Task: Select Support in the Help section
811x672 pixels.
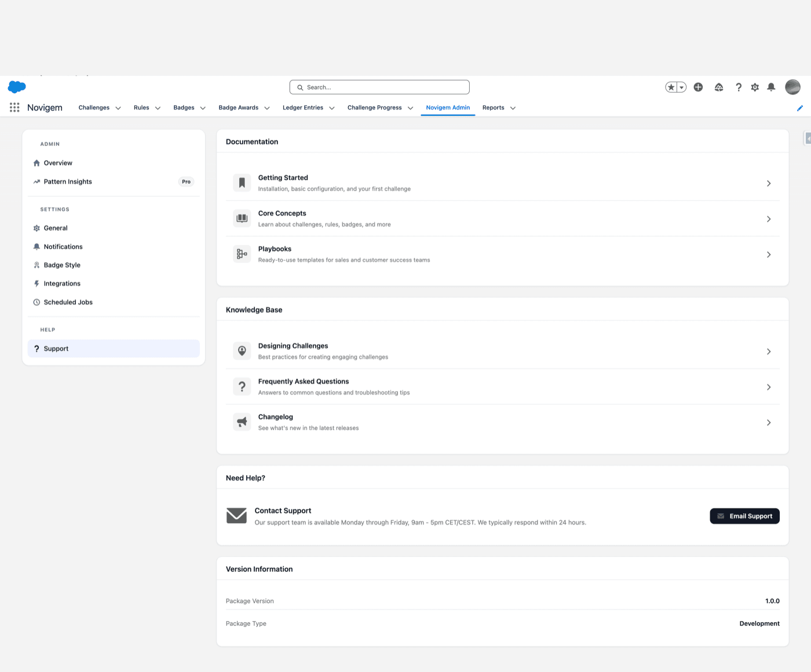Action: pos(114,349)
